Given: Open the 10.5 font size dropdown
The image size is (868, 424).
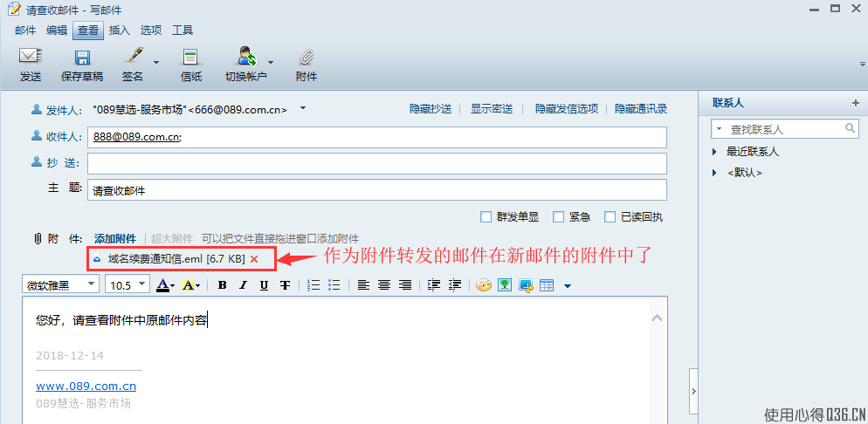Looking at the screenshot, I should point(127,284).
